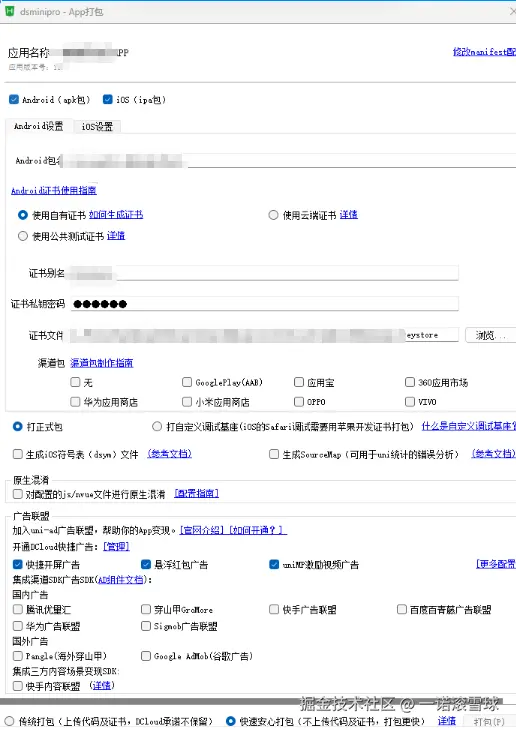Toggle the iOS (ipa包) checkbox

[x=108, y=99]
